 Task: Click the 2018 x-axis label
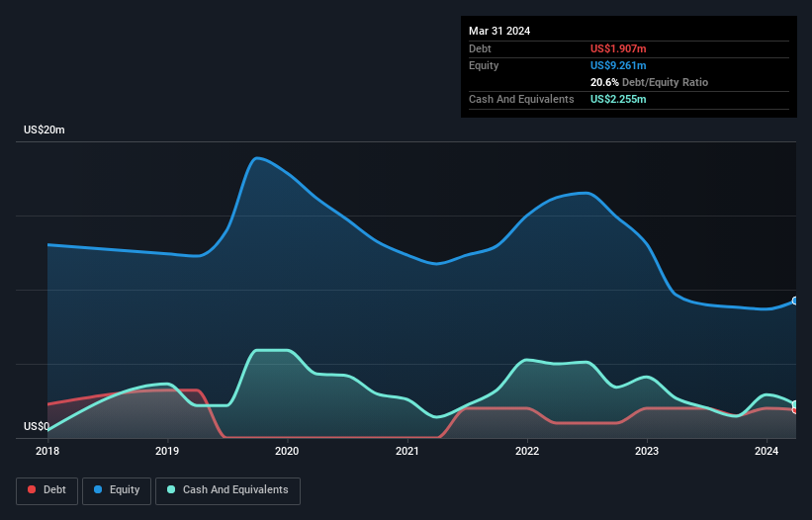pyautogui.click(x=47, y=451)
